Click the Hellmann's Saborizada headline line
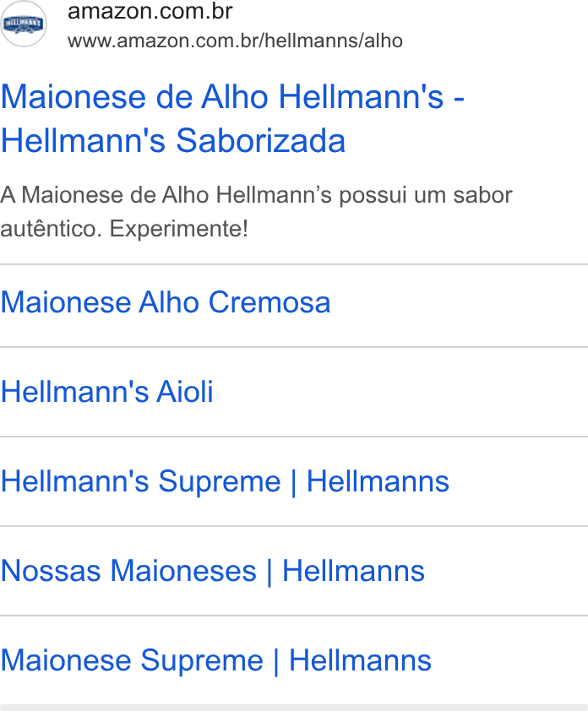 [173, 140]
